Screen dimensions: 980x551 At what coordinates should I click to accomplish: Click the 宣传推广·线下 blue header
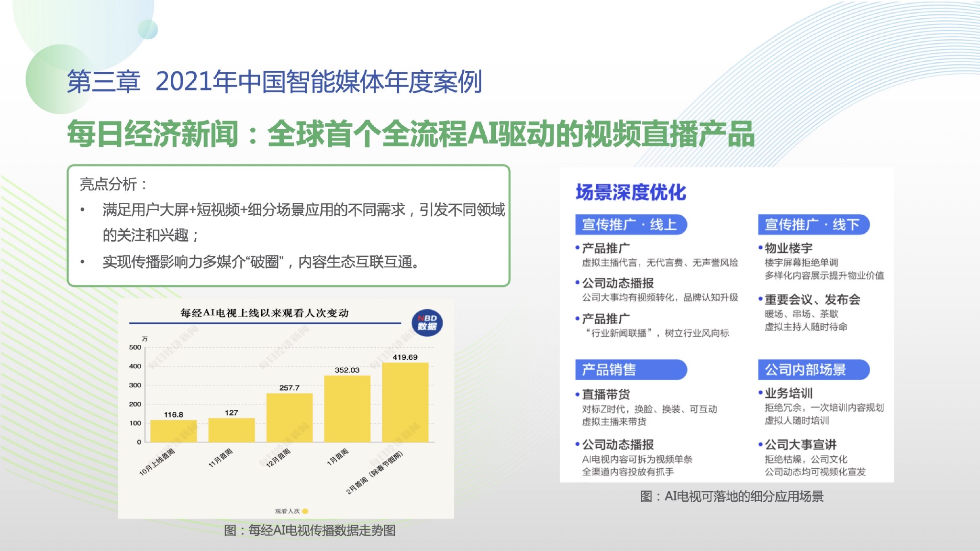tap(813, 224)
